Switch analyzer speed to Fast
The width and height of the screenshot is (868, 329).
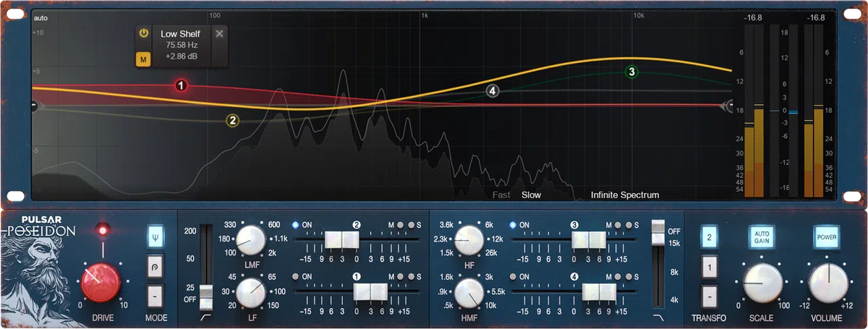[x=501, y=195]
